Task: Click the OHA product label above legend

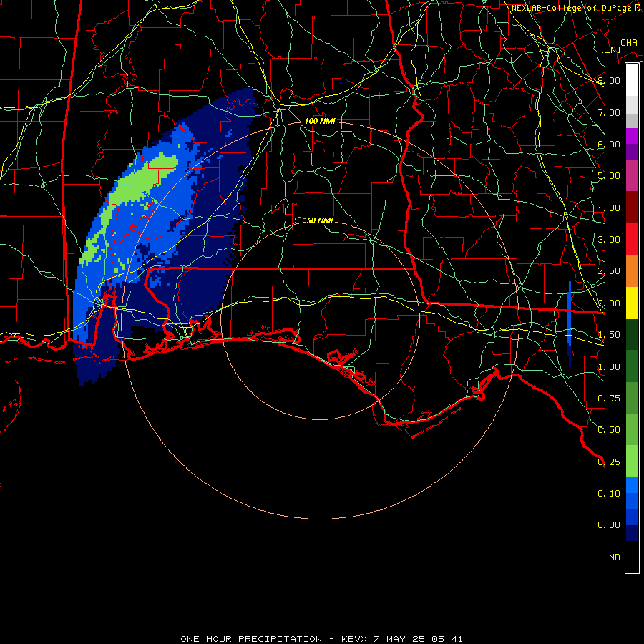Action: pyautogui.click(x=629, y=43)
